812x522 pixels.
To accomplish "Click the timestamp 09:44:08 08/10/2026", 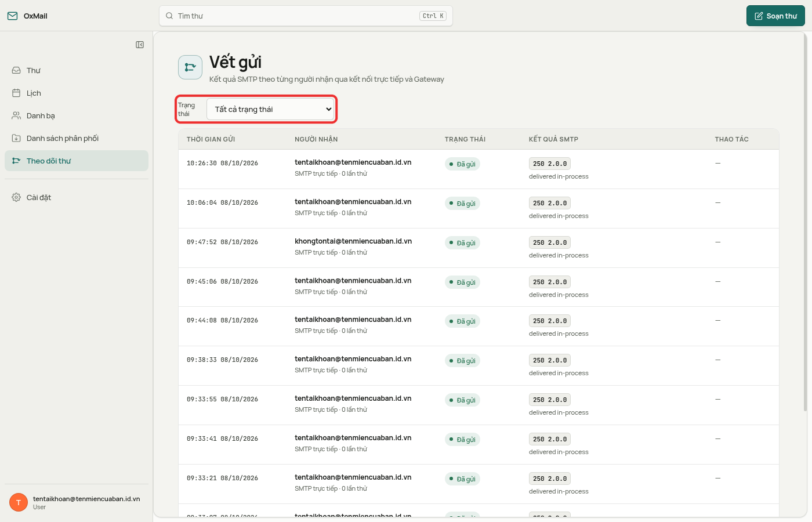I will (222, 321).
